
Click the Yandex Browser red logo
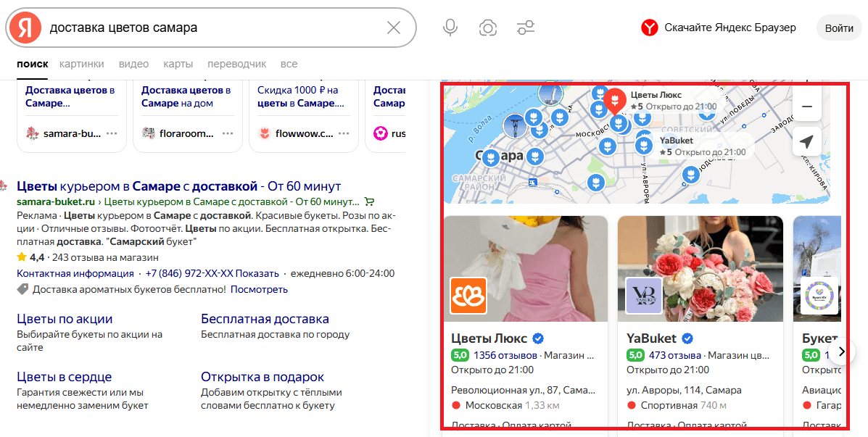pos(649,28)
